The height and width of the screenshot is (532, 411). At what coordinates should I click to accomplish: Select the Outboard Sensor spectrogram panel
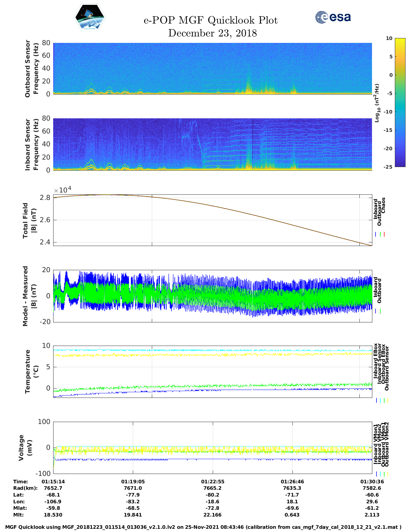tap(212, 68)
